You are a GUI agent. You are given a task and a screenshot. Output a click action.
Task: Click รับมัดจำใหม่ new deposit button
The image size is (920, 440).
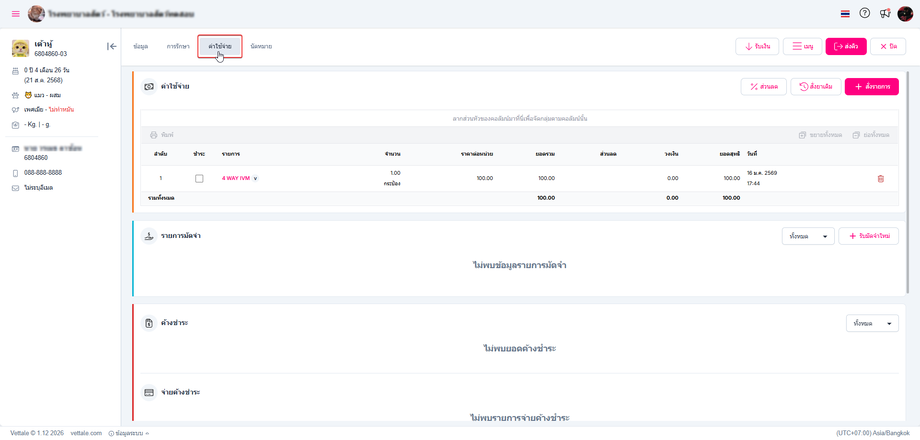pyautogui.click(x=868, y=236)
